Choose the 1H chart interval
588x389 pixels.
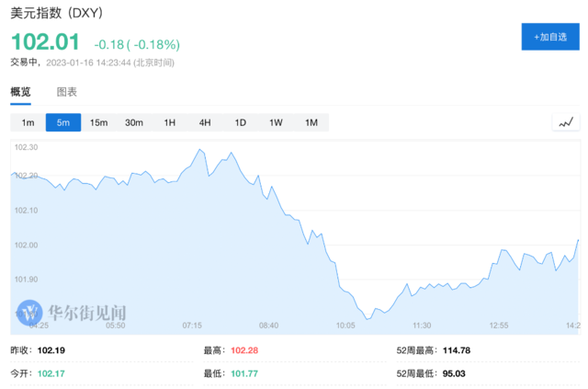[x=169, y=123]
